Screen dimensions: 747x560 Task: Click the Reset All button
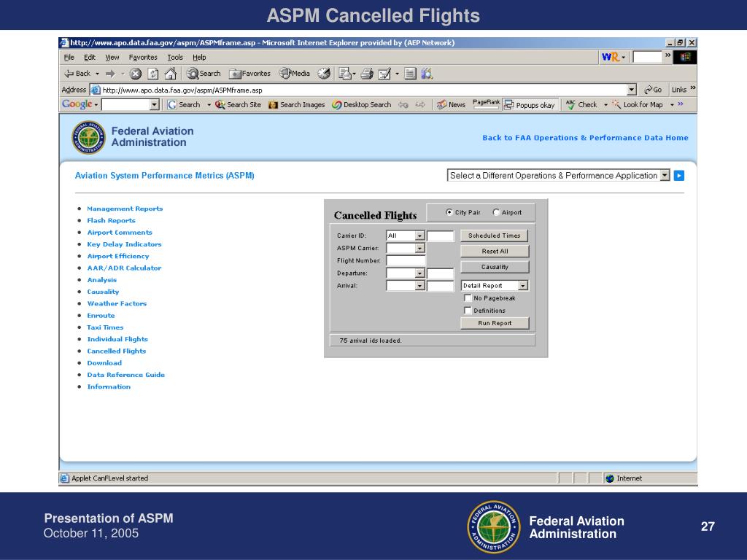click(495, 251)
